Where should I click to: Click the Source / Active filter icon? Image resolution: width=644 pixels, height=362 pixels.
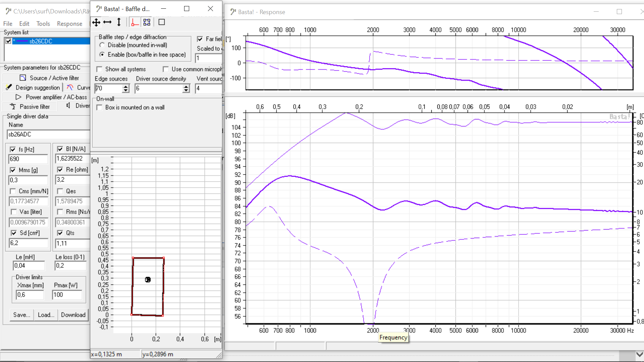pyautogui.click(x=23, y=78)
